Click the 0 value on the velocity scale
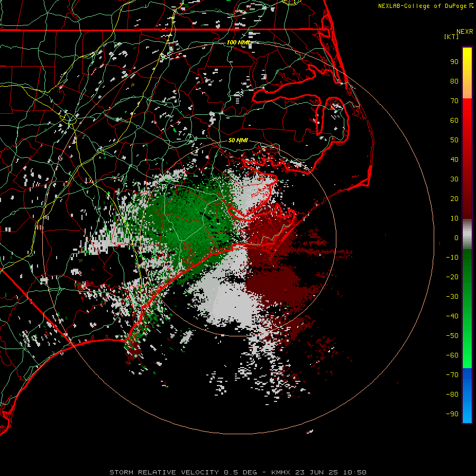Viewport: 476px width, 476px height. coord(456,238)
